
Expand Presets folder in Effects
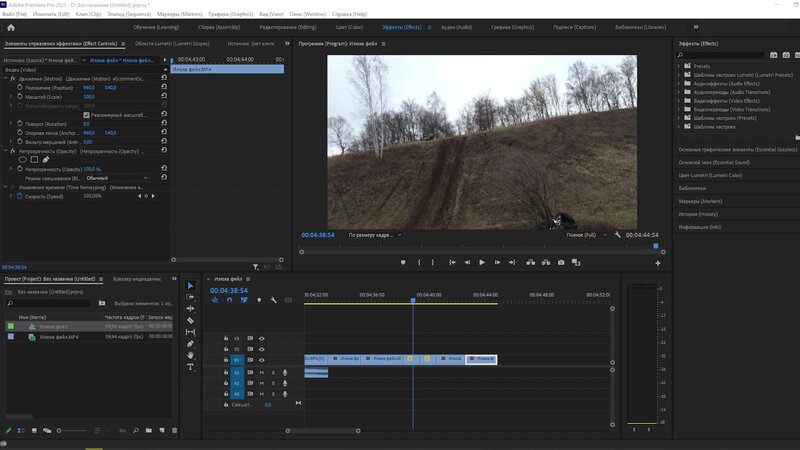coord(679,66)
